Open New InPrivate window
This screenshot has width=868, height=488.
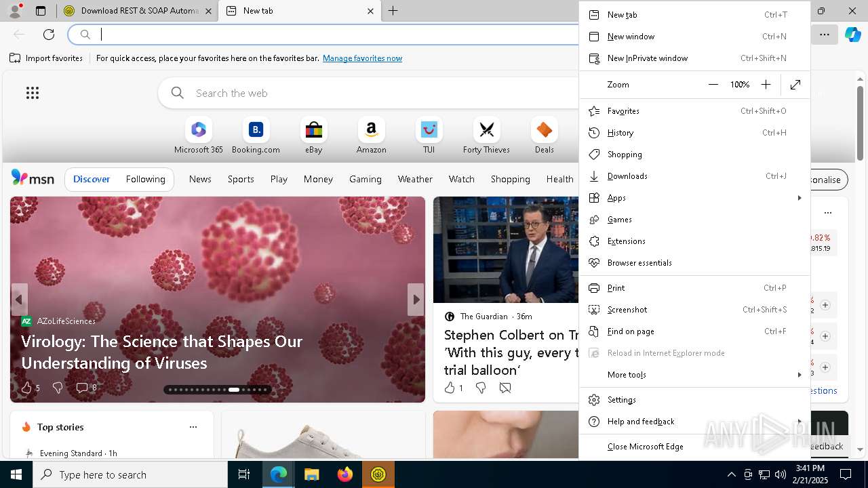point(694,58)
